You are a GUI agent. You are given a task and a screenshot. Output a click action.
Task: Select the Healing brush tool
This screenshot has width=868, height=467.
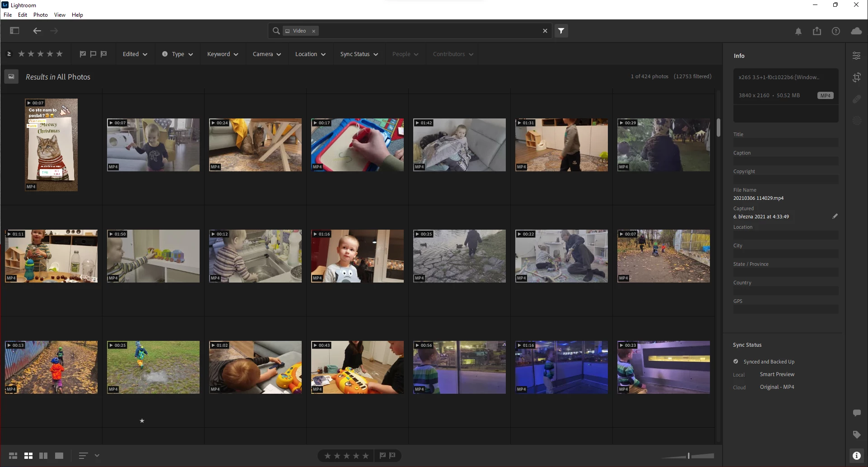(856, 99)
